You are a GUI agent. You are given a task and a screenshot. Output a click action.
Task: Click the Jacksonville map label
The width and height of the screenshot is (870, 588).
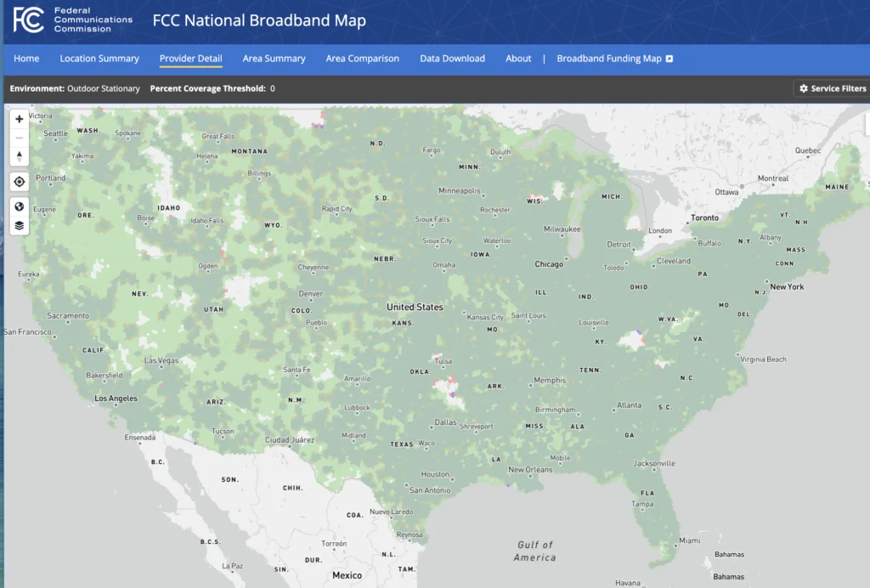(655, 463)
